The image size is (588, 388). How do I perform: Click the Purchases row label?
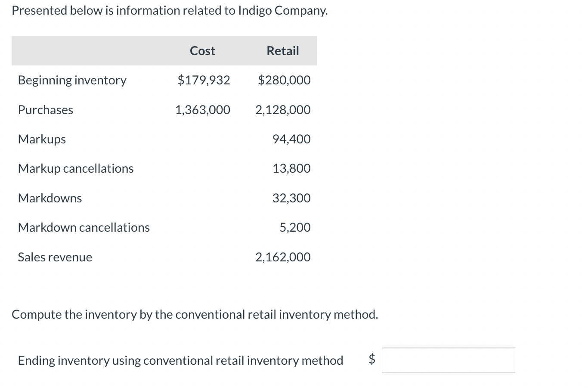pyautogui.click(x=45, y=110)
